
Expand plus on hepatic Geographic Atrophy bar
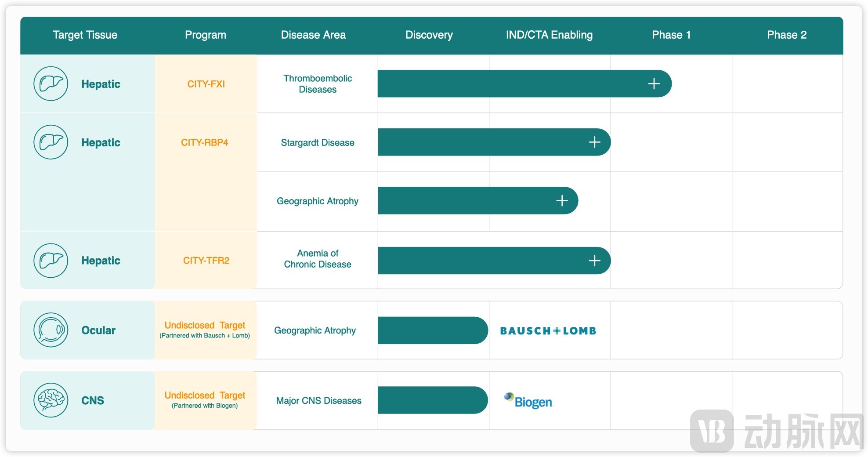click(x=562, y=200)
